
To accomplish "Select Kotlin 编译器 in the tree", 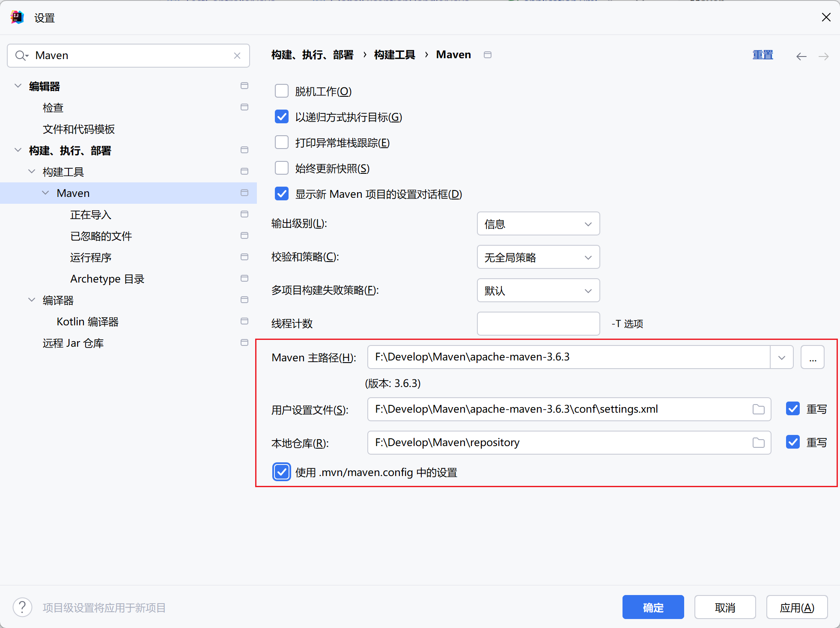I will (x=88, y=322).
